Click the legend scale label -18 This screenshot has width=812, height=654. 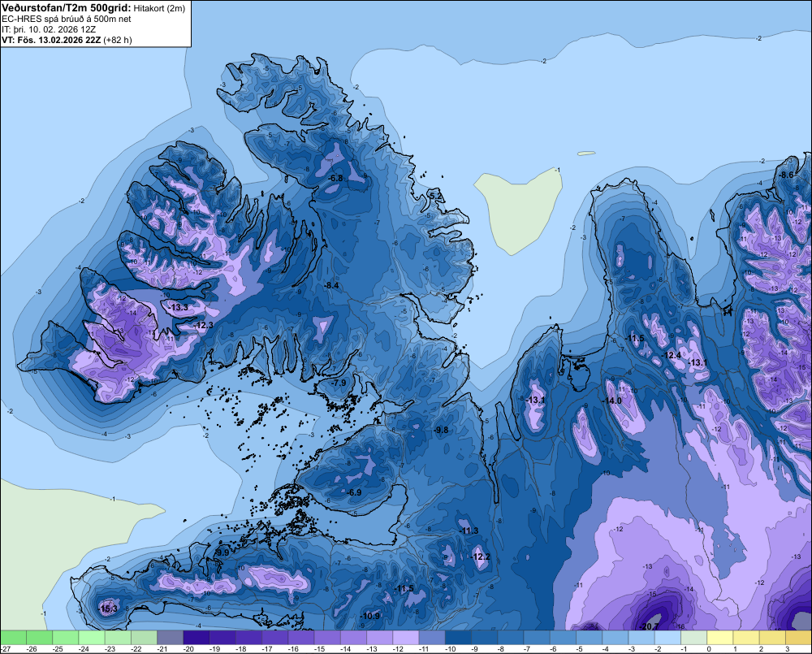tap(241, 649)
